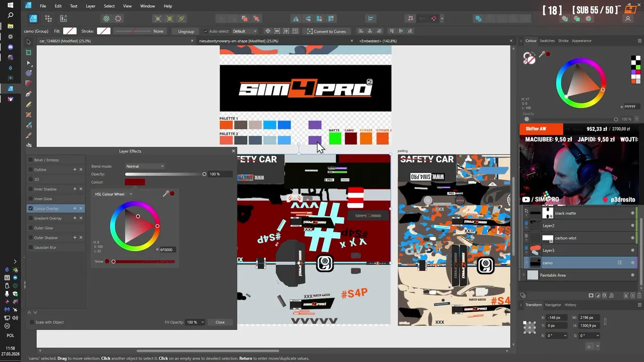This screenshot has height=362, width=644.
Task: Toggle the aspect ratio lock link in Transform
Action: [605, 321]
